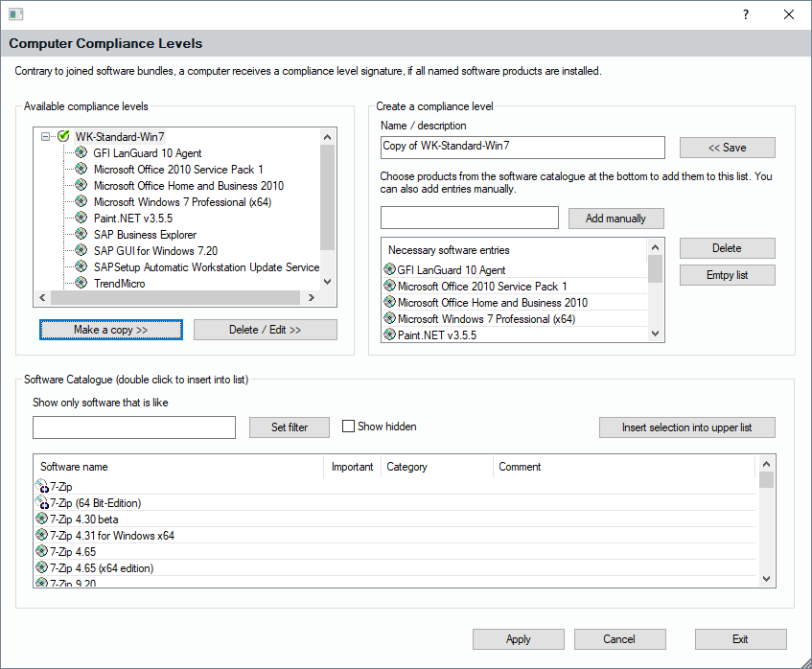The width and height of the screenshot is (812, 669).
Task: Click the Apply button
Action: point(519,639)
